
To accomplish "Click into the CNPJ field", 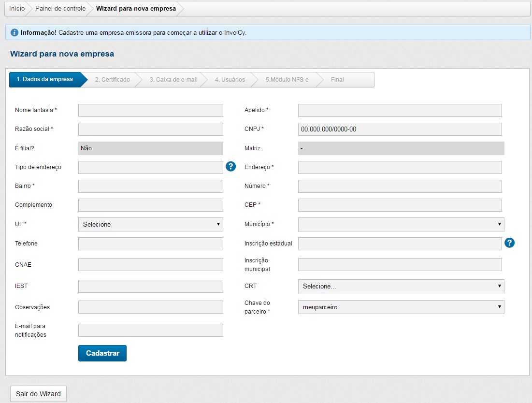I will pyautogui.click(x=400, y=129).
